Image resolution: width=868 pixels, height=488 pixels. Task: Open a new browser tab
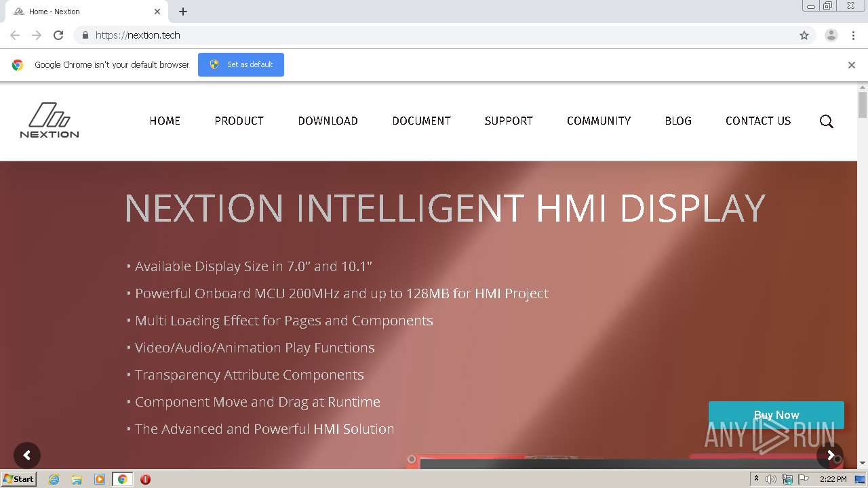click(183, 12)
